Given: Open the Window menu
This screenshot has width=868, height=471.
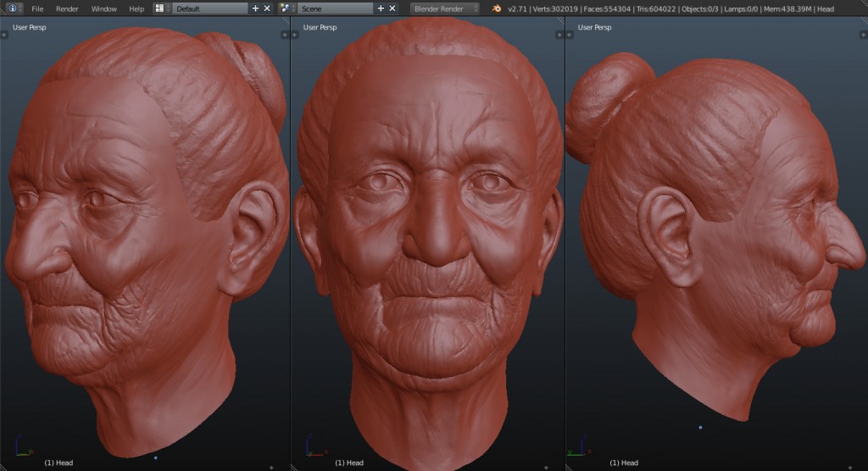Looking at the screenshot, I should [x=103, y=8].
